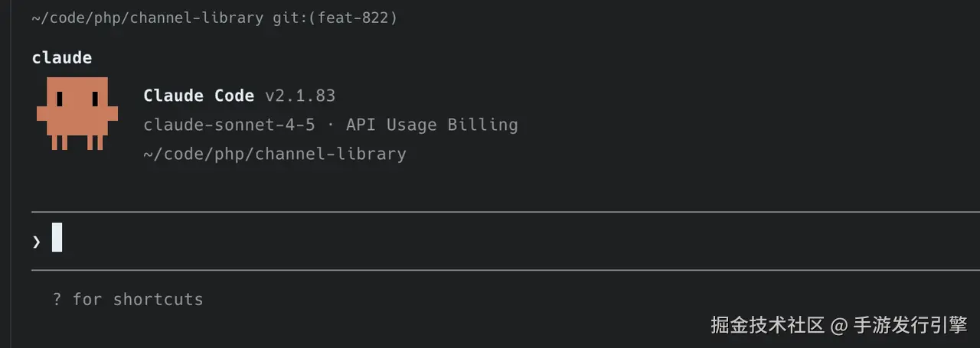
Task: Click the white block cursor
Action: pyautogui.click(x=57, y=237)
